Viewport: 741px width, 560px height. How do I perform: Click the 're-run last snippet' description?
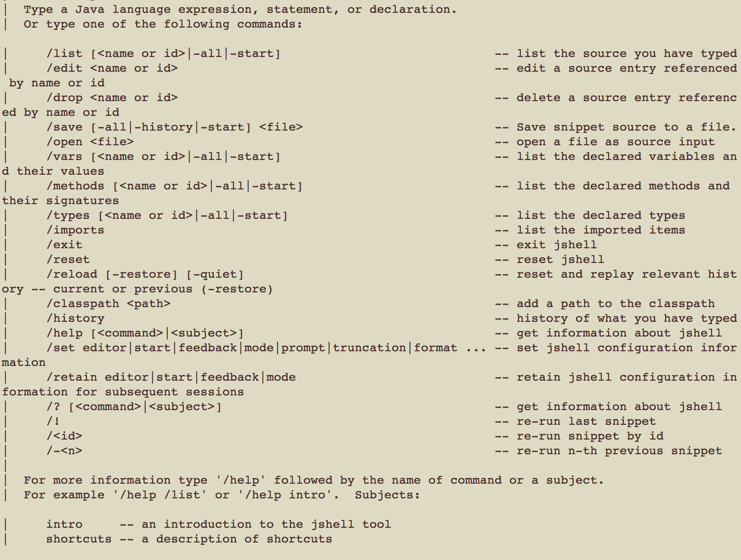pyautogui.click(x=586, y=422)
